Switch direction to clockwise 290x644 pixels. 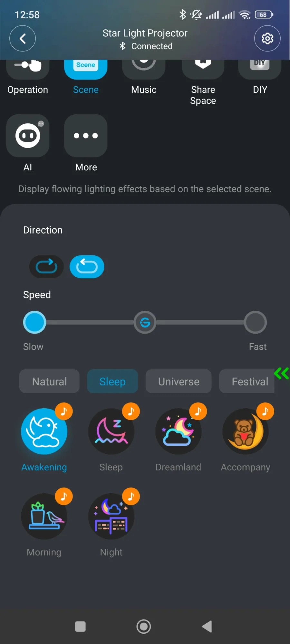point(46,267)
